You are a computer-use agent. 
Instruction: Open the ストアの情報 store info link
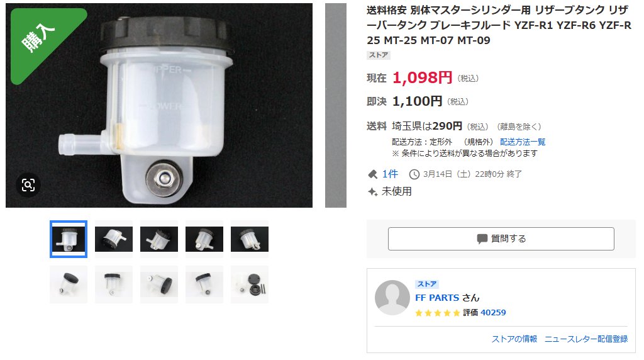tap(514, 339)
